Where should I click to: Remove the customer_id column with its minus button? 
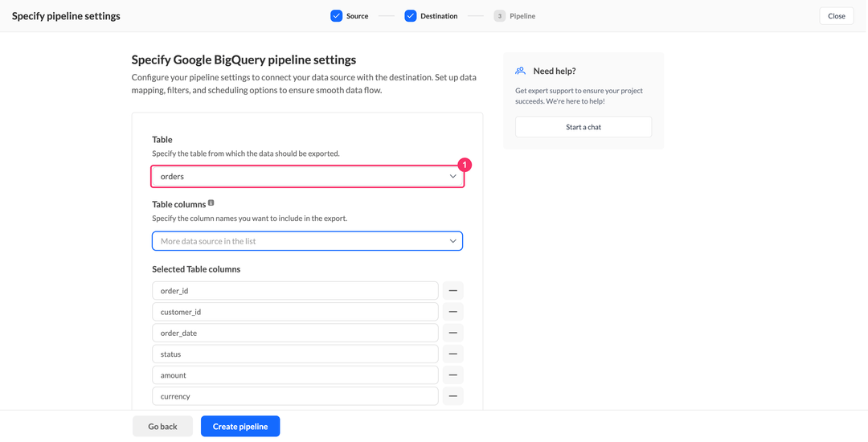coord(452,312)
